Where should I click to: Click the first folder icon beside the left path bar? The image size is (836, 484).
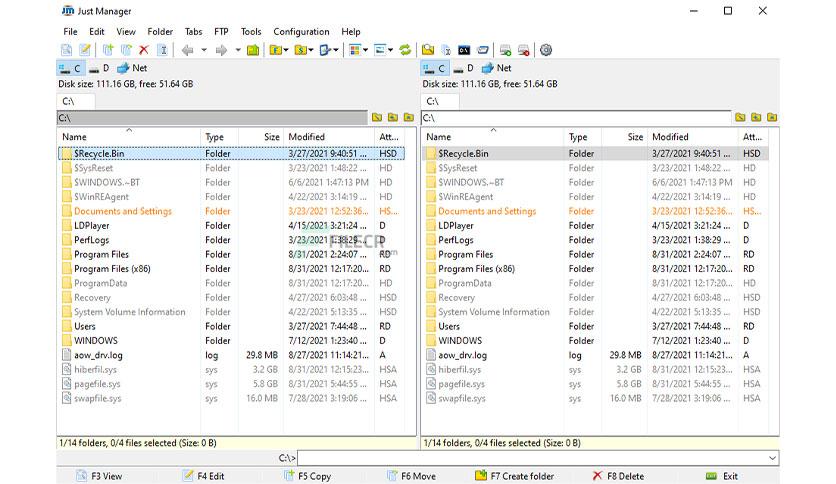[377, 117]
